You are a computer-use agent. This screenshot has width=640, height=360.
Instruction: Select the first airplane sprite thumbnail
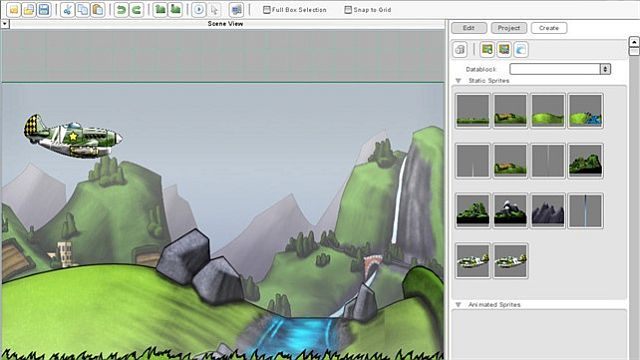(x=473, y=261)
